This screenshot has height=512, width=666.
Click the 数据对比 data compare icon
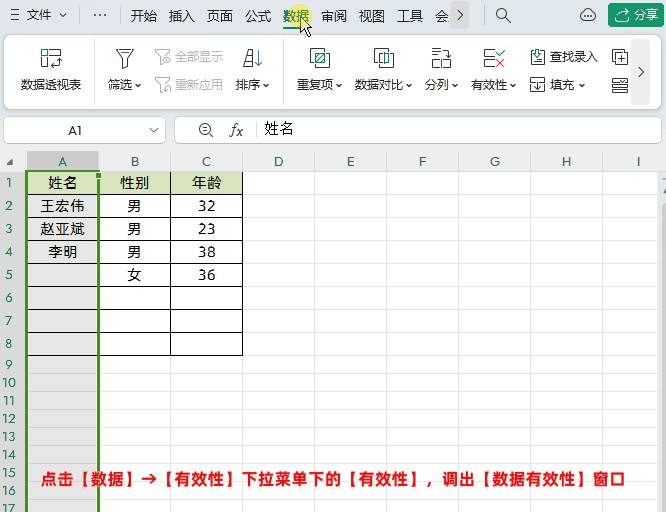tap(383, 58)
